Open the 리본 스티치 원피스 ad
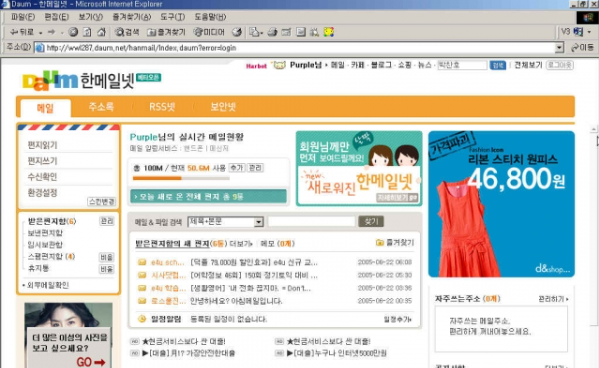The height and width of the screenshot is (368, 599). pyautogui.click(x=502, y=204)
